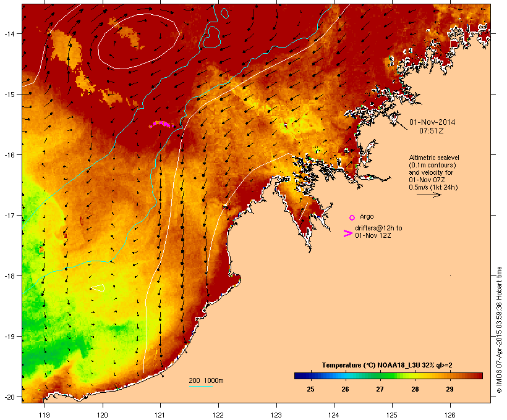Click the magenta drifter track on the map

pos(161,124)
